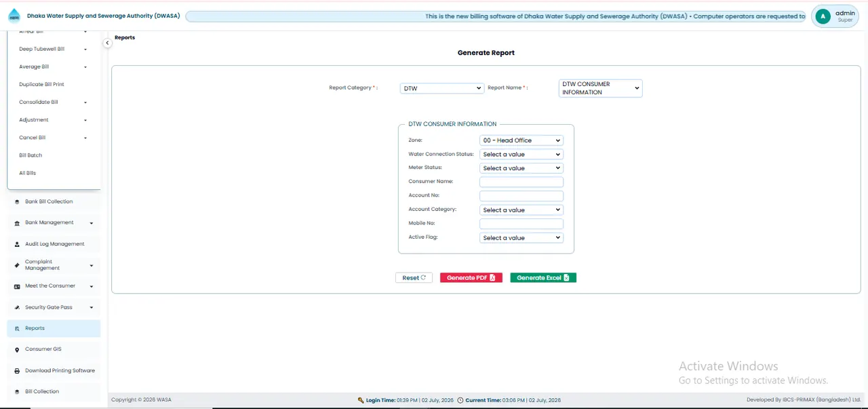Select Bank Bill Collection in sidebar
The height and width of the screenshot is (409, 868).
pyautogui.click(x=54, y=201)
